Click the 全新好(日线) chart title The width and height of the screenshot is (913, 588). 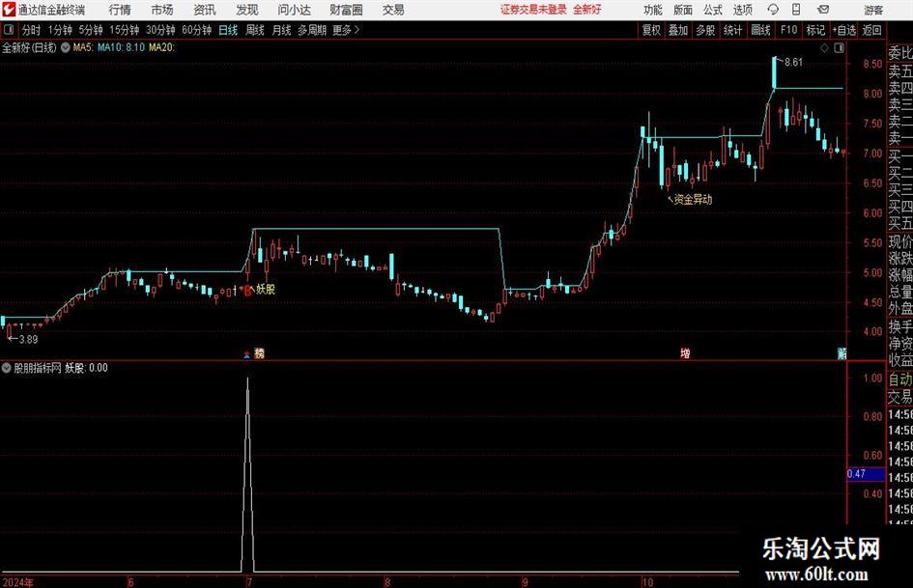(29, 47)
